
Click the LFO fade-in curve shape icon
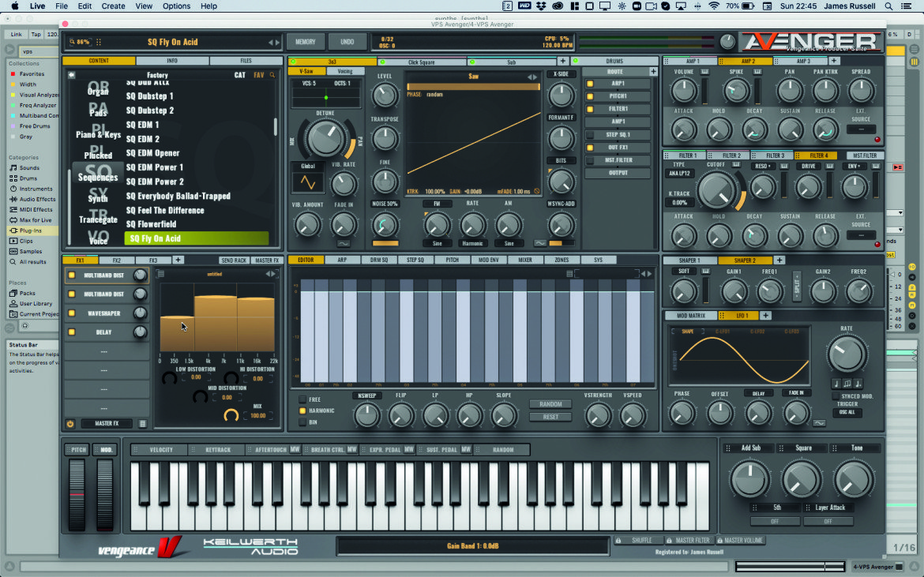819,423
